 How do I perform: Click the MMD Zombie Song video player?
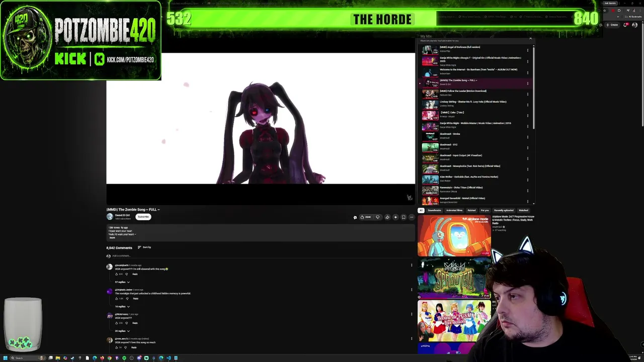click(x=261, y=129)
